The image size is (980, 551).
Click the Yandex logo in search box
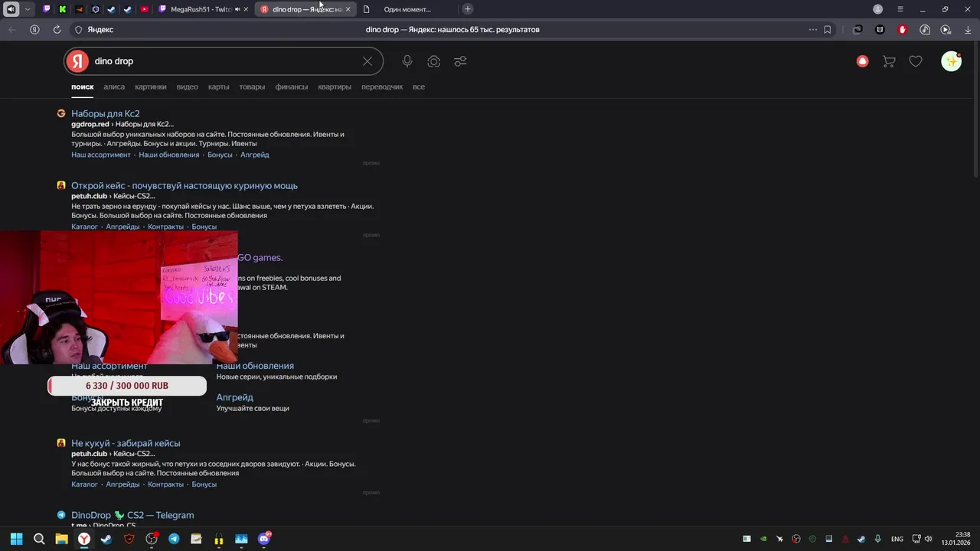tap(77, 61)
